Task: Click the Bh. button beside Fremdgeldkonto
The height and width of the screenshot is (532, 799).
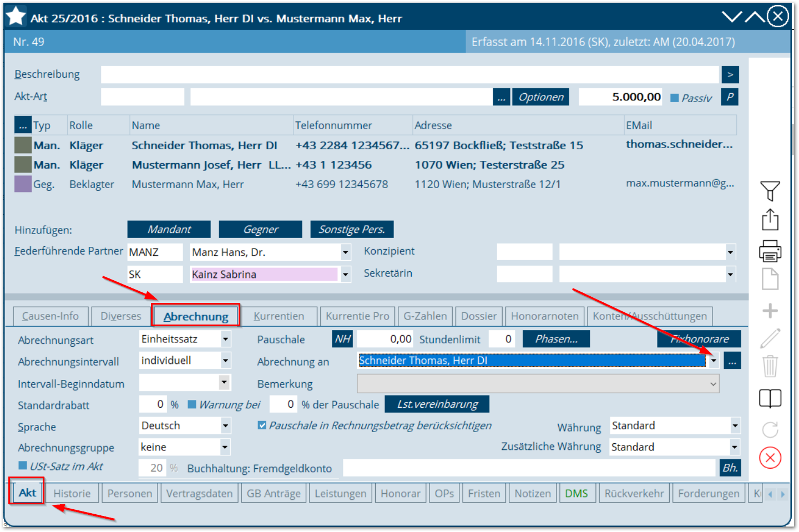Action: (730, 468)
